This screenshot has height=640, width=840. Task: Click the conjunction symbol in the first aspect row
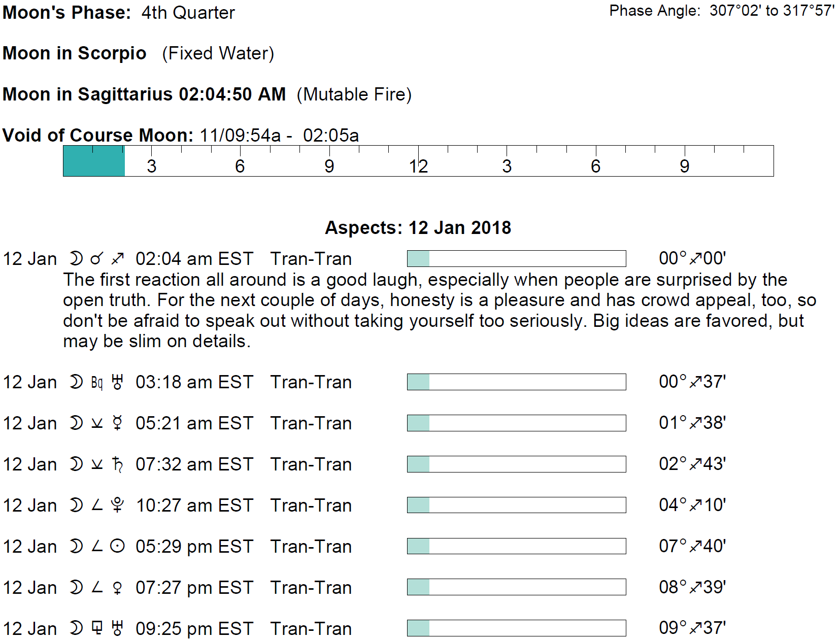click(x=96, y=259)
